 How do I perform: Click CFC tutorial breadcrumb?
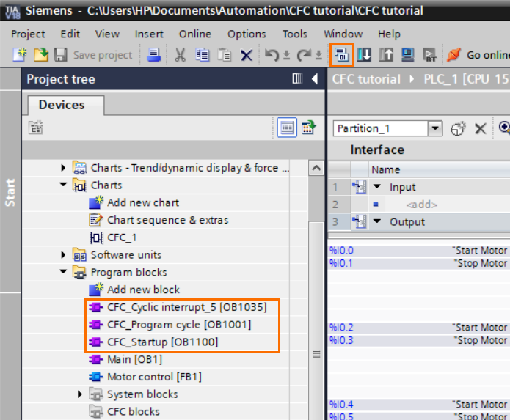366,79
